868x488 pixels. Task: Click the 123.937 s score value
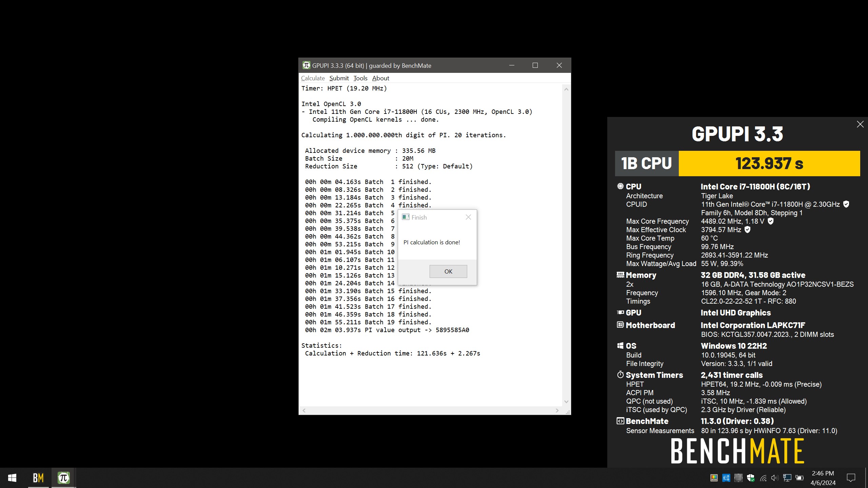pyautogui.click(x=769, y=164)
